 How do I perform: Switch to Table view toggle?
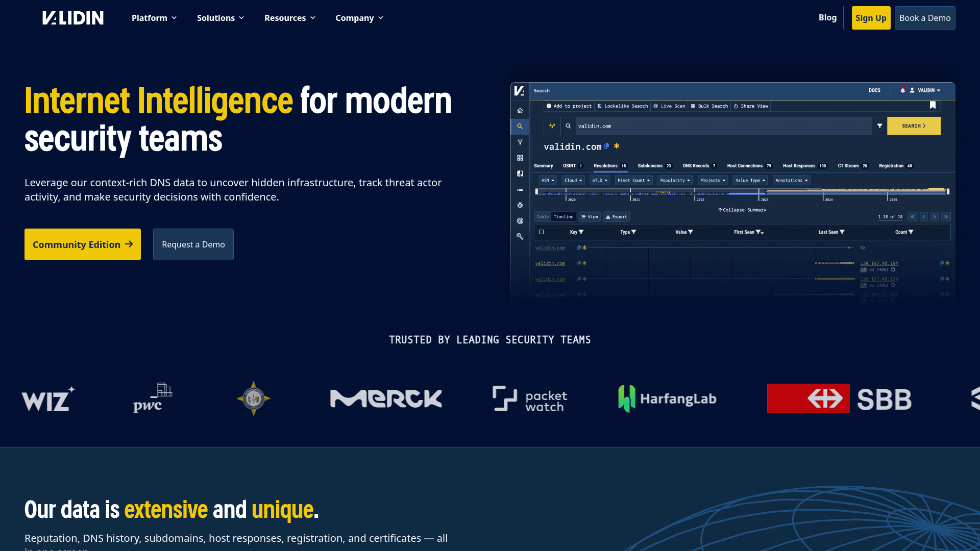click(543, 217)
